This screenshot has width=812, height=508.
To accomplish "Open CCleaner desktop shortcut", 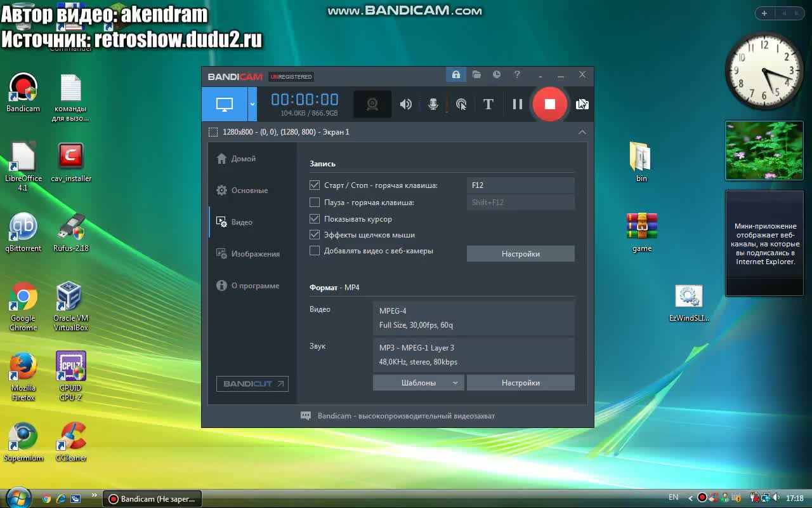I will 71,442.
